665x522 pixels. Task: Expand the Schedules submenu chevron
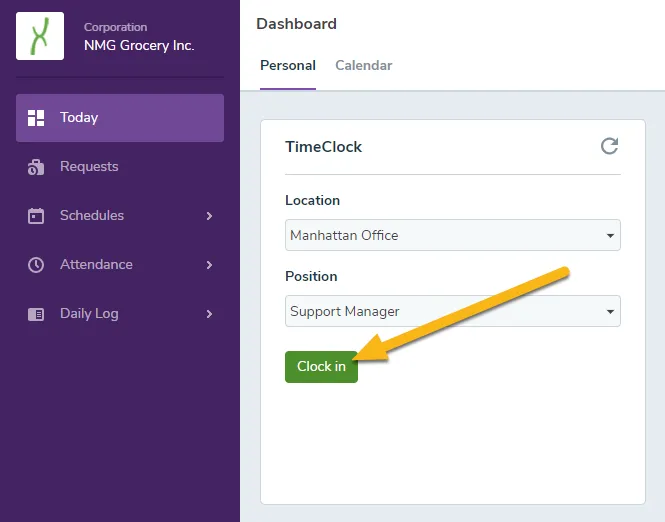tap(209, 216)
